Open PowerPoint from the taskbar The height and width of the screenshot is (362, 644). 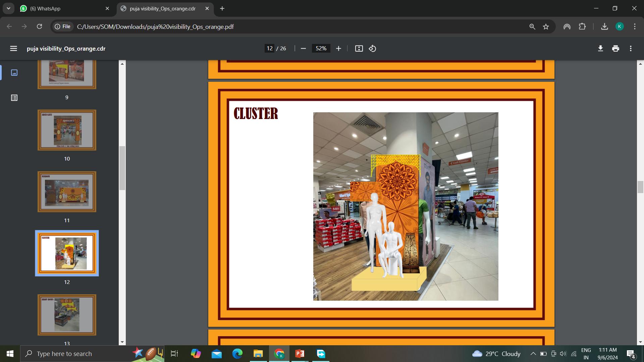(x=300, y=354)
